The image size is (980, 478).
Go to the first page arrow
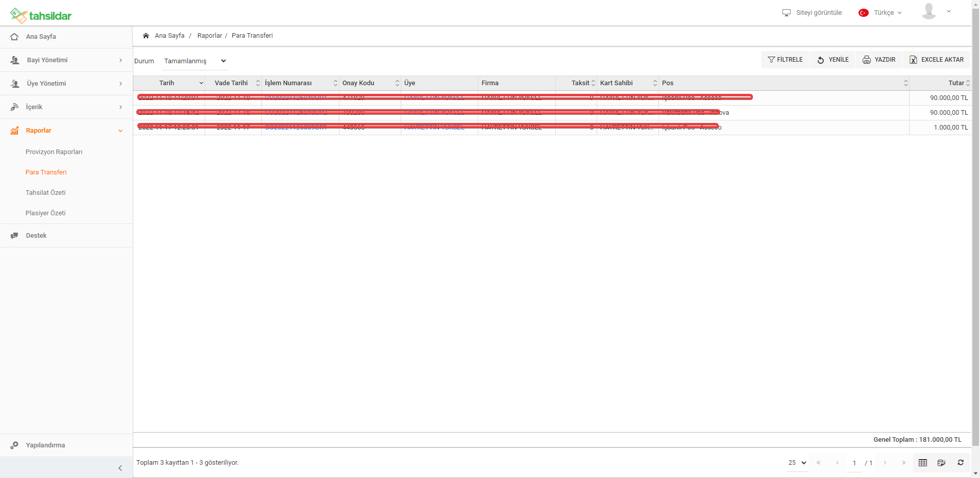point(819,463)
